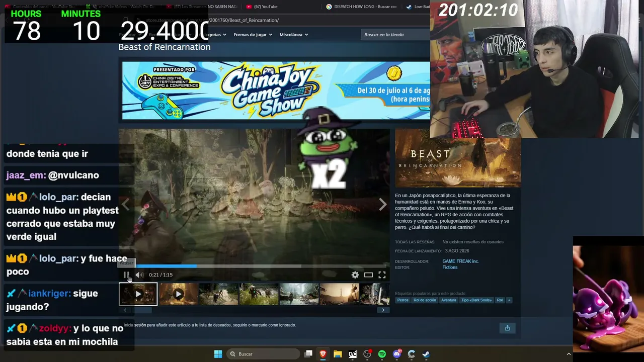Show hidden system tray icons
This screenshot has height=362, width=644.
point(569,354)
